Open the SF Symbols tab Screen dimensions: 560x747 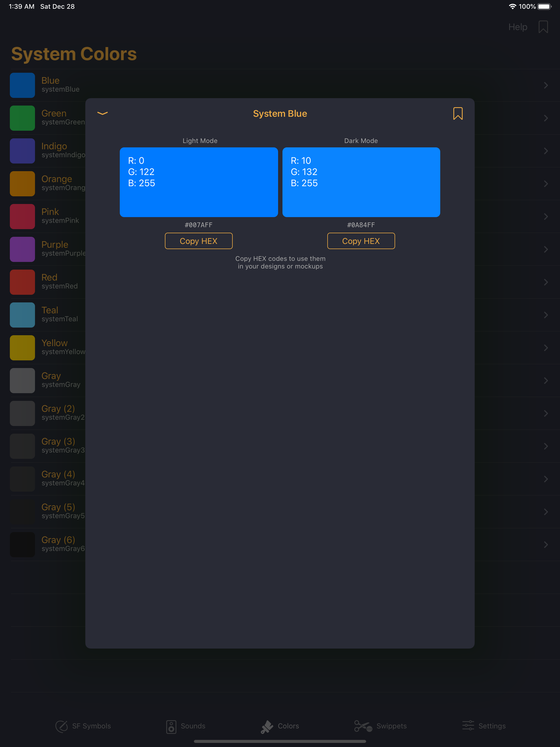pyautogui.click(x=83, y=726)
